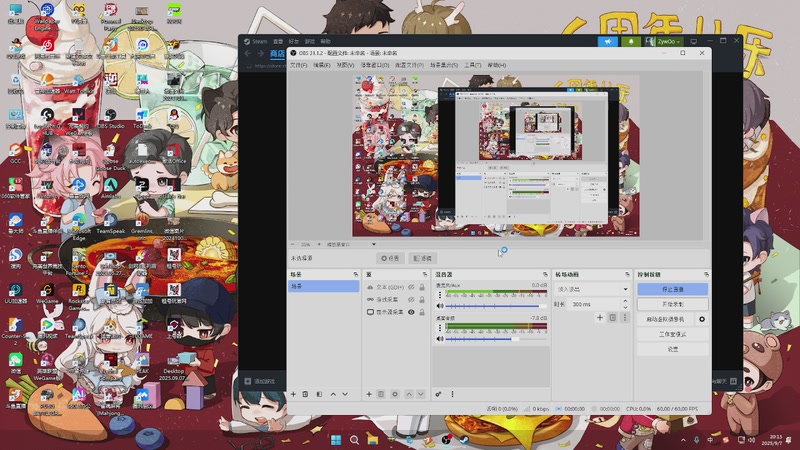Open source properties gear in Sources toolbar
Viewport: 800px width, 450px height.
pyautogui.click(x=394, y=394)
